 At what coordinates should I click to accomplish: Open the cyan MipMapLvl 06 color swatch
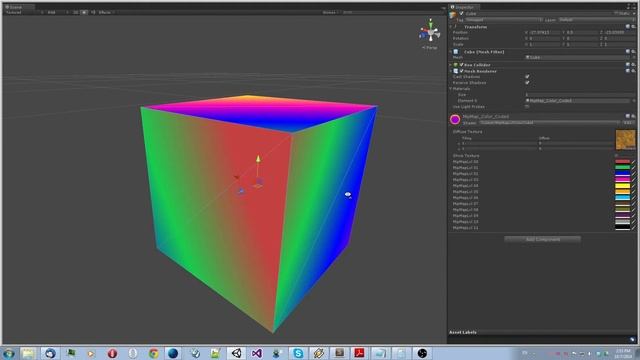[x=622, y=198]
